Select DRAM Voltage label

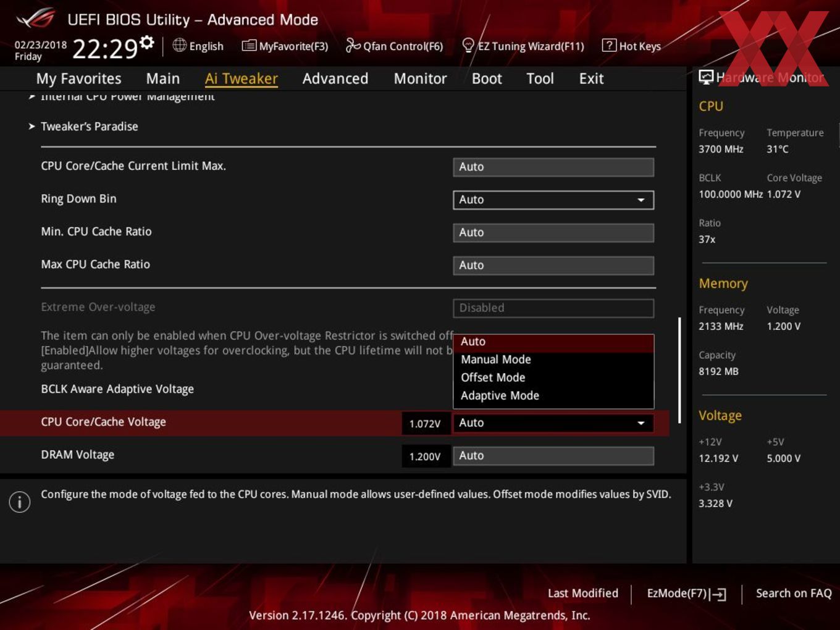[x=77, y=455]
